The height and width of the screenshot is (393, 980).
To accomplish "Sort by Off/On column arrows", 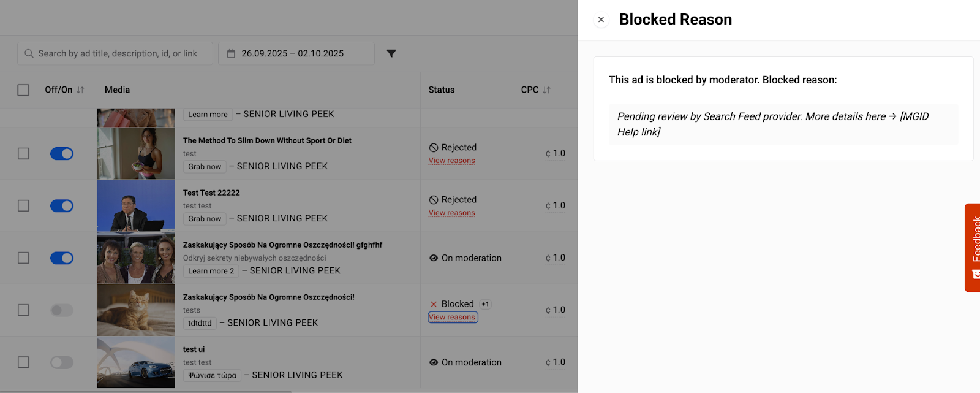I will pyautogui.click(x=80, y=90).
